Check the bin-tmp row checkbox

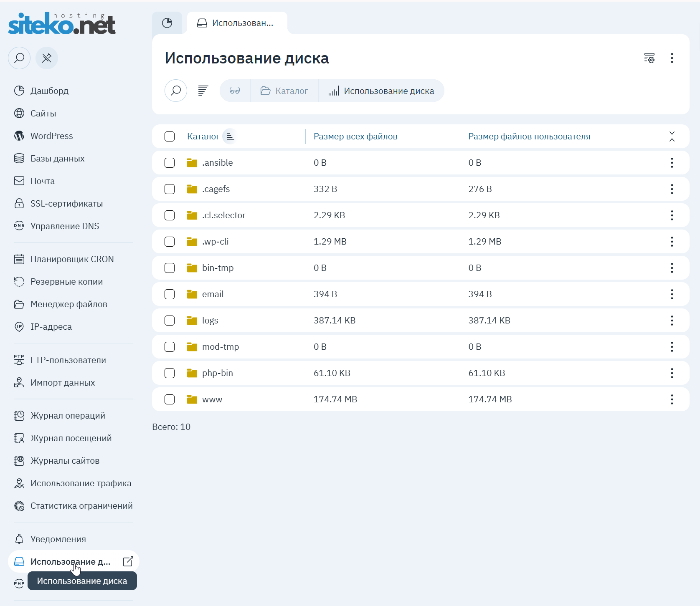[x=170, y=268]
